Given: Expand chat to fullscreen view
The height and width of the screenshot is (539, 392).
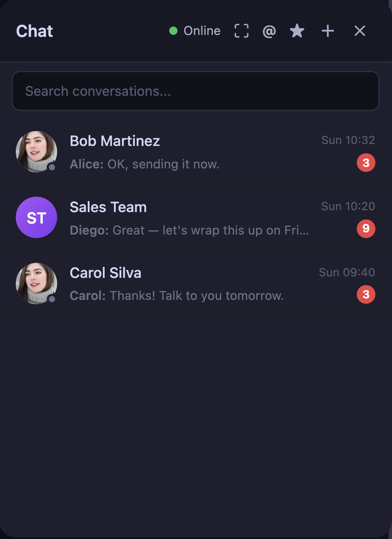Looking at the screenshot, I should pos(241,31).
